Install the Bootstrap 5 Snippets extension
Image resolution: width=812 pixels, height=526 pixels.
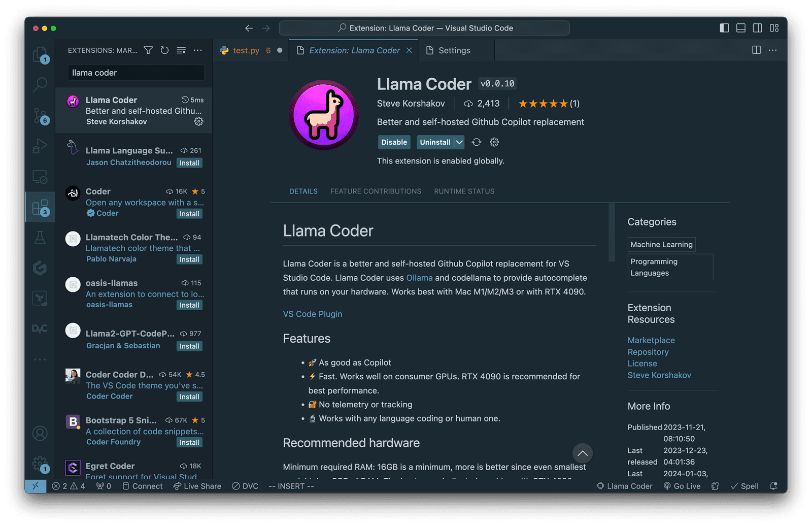click(189, 442)
